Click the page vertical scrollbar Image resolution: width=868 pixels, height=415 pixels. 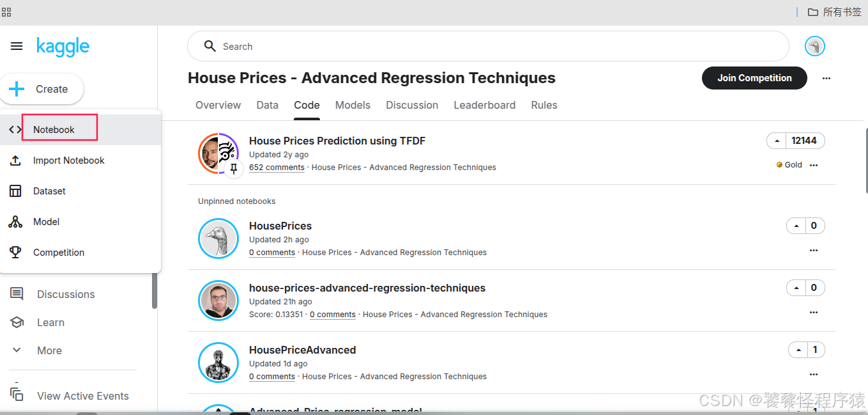865,160
